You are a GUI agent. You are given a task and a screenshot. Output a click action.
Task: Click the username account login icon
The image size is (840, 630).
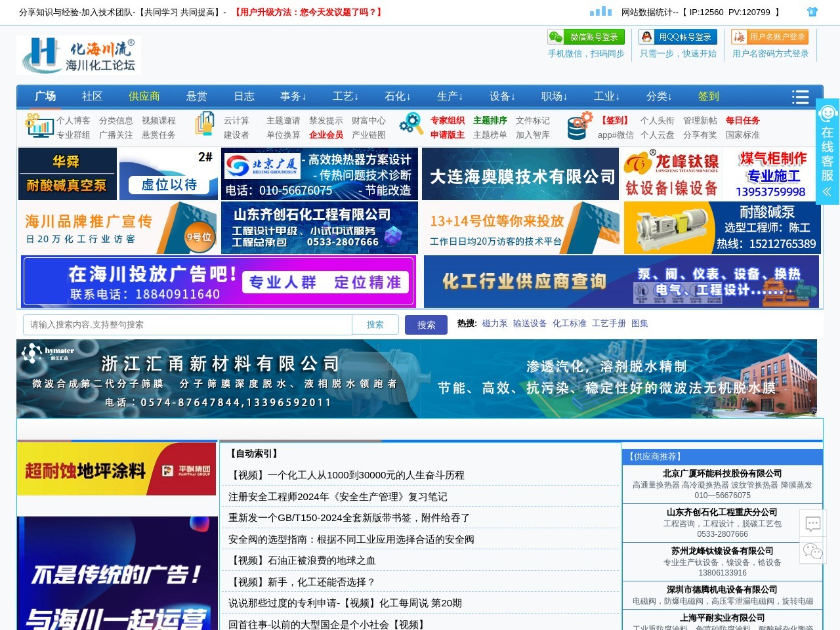[739, 37]
